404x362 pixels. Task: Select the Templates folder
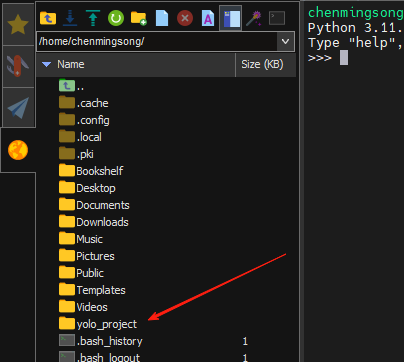point(92,290)
